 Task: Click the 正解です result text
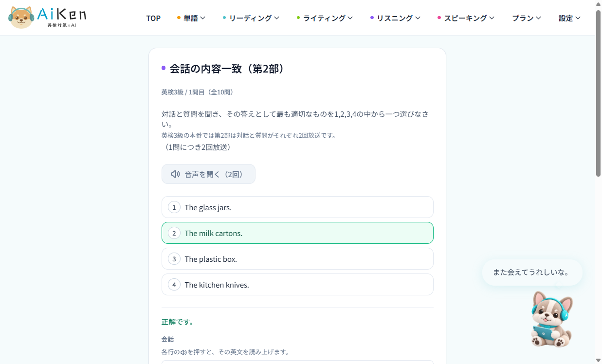pyautogui.click(x=178, y=322)
